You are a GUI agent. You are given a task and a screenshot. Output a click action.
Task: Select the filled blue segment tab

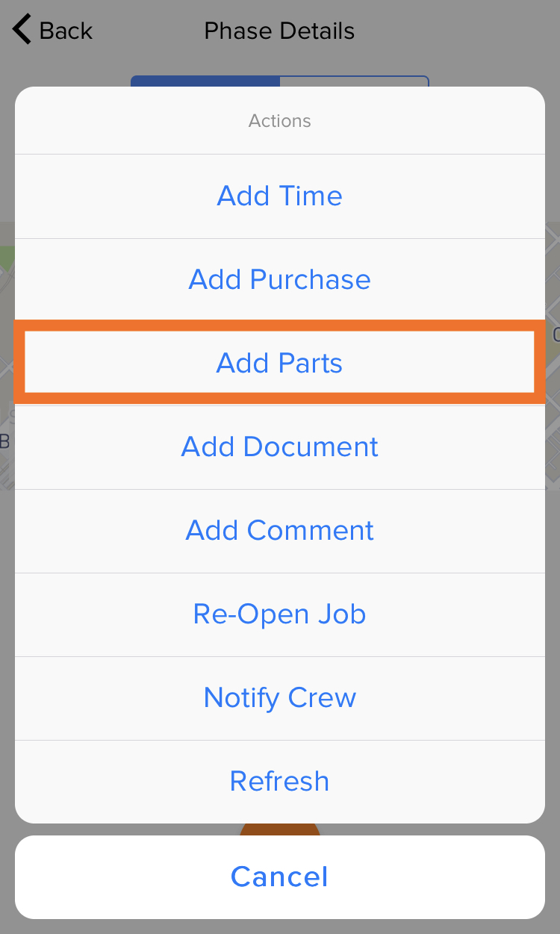pos(205,81)
